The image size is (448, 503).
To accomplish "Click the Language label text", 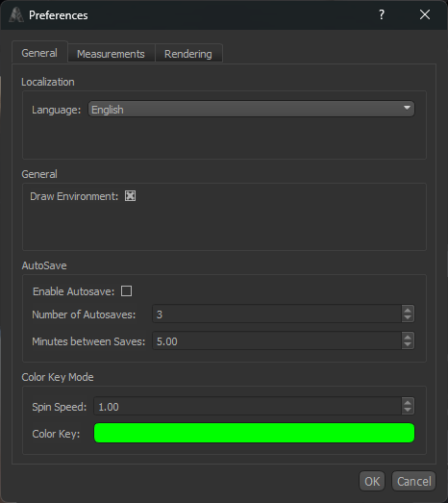I will point(56,110).
